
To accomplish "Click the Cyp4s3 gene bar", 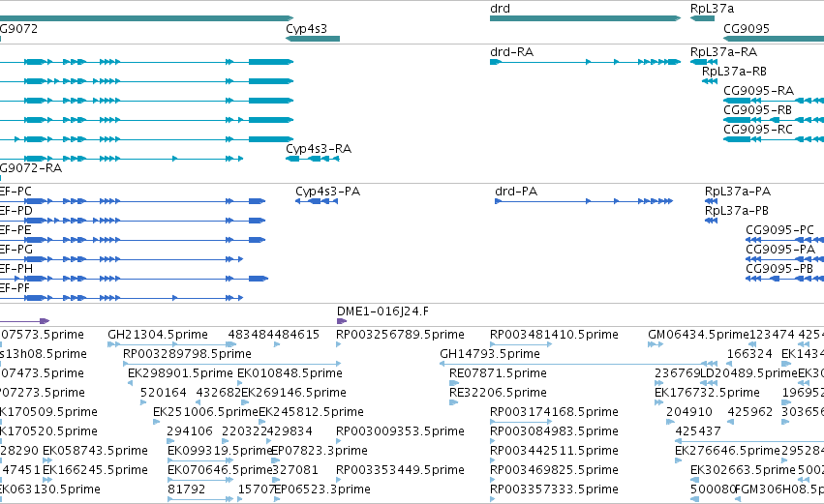I will coord(313,39).
